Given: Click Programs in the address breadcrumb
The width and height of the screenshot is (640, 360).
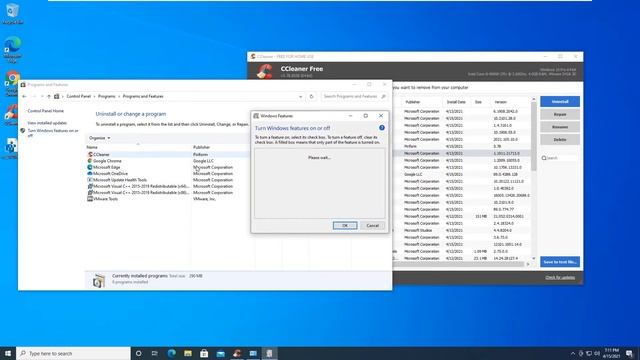Looking at the screenshot, I should click(107, 96).
